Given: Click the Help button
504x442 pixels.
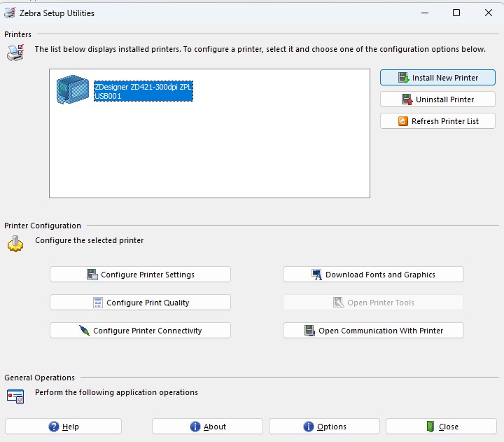Looking at the screenshot, I should click(x=63, y=427).
